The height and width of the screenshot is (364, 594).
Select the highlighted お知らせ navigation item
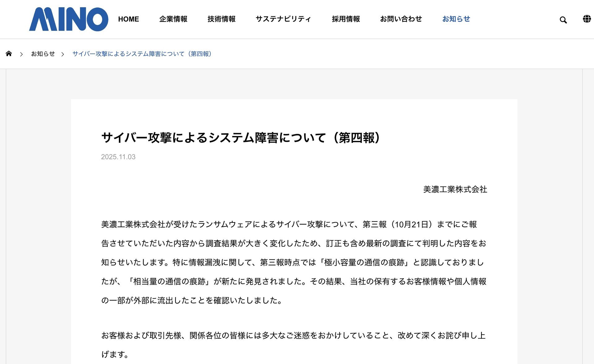click(x=456, y=19)
